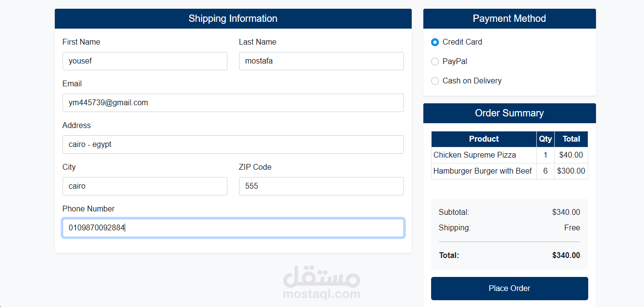Click the Order Summary header
Screen dimensions: 644x307
pyautogui.click(x=509, y=113)
